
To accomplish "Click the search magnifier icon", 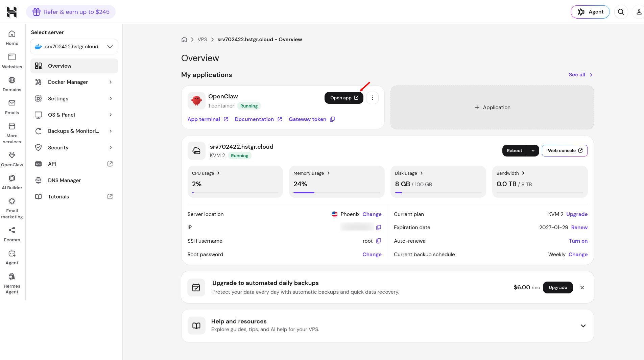I will click(x=621, y=12).
